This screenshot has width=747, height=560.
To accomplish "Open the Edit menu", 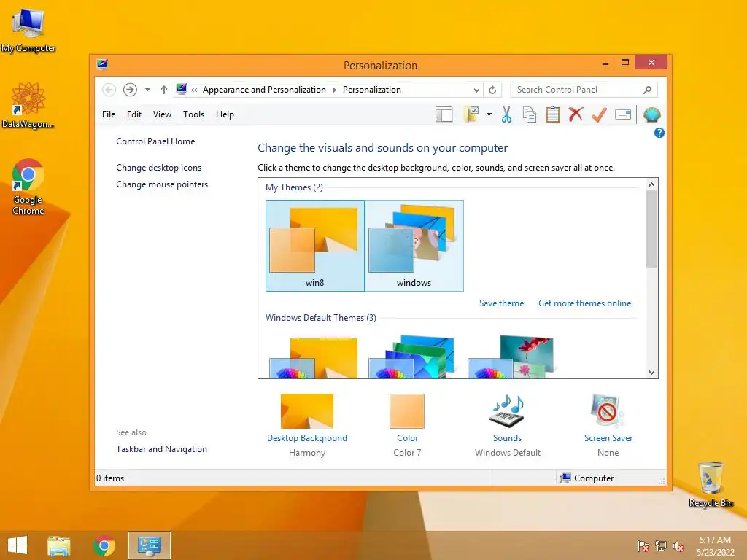I will tap(134, 114).
